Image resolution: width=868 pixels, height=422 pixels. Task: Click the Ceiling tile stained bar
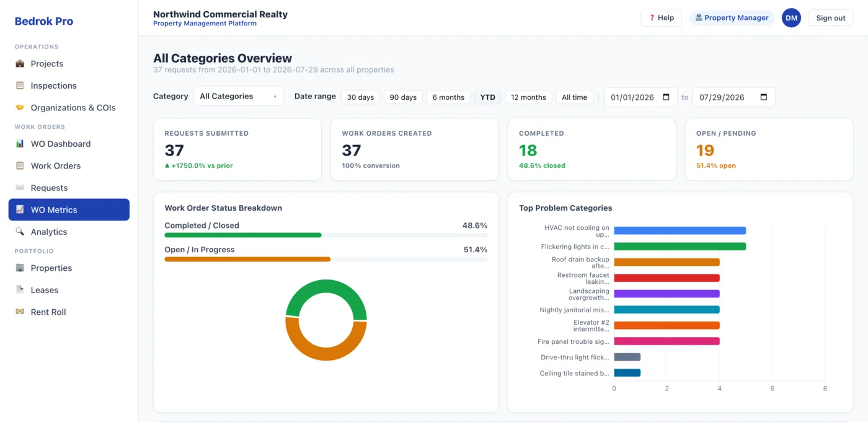[x=627, y=373]
